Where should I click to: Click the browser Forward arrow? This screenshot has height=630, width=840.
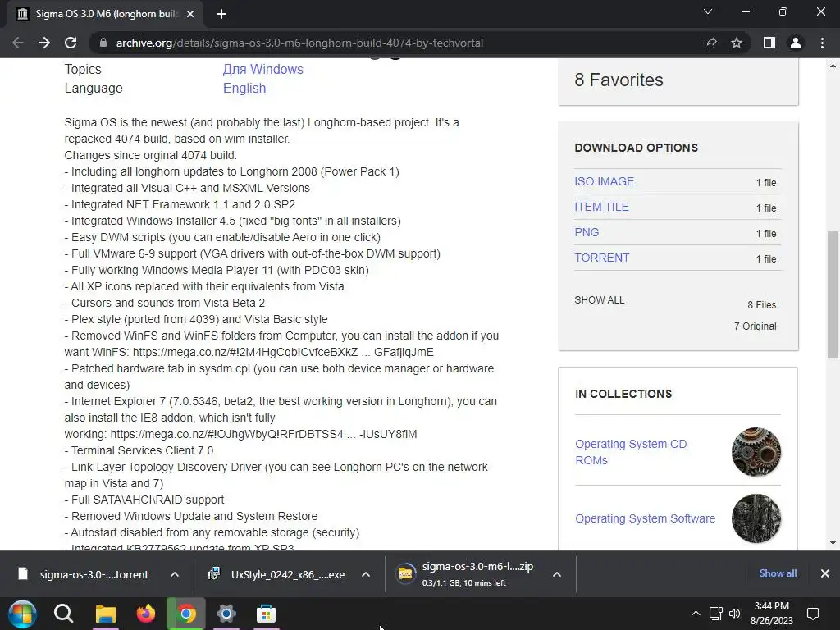(x=44, y=43)
